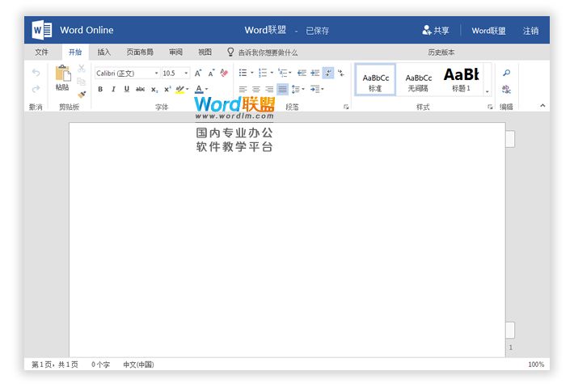Activate the format painter brush

82,95
